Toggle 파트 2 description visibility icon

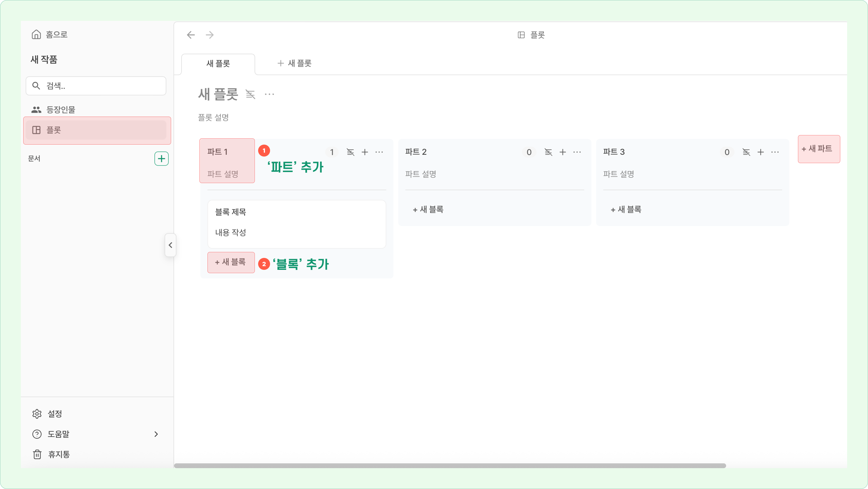(548, 152)
